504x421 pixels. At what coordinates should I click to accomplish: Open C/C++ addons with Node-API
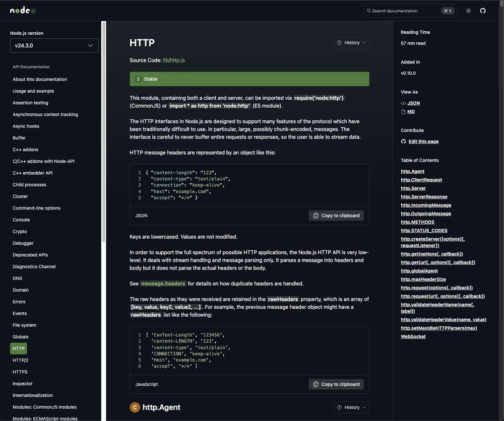[43, 161]
